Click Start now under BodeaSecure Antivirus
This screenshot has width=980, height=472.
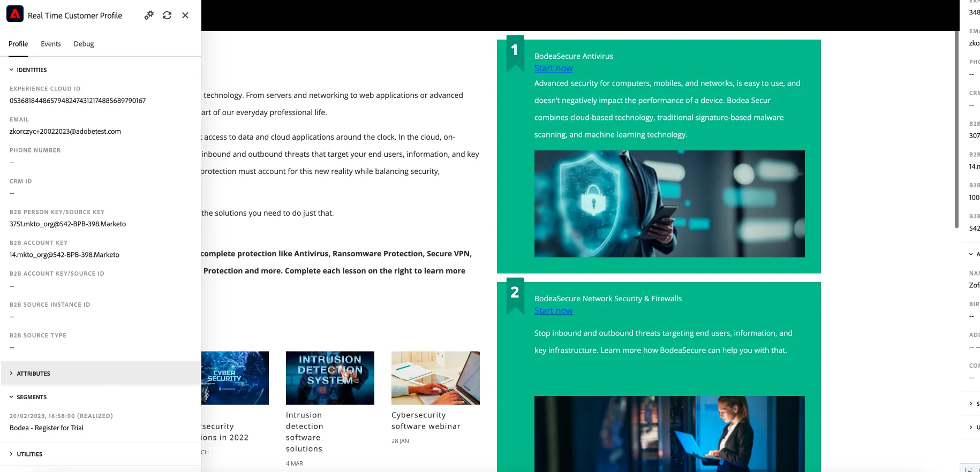coord(553,68)
